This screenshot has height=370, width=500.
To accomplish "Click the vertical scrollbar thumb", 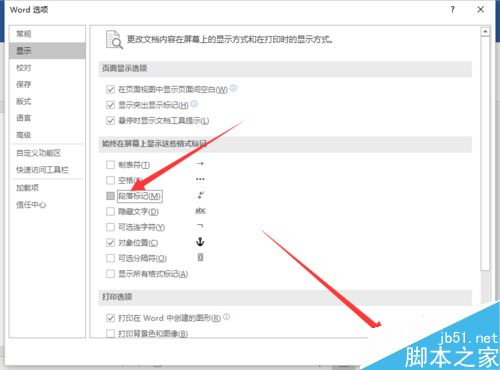I will pos(485,153).
